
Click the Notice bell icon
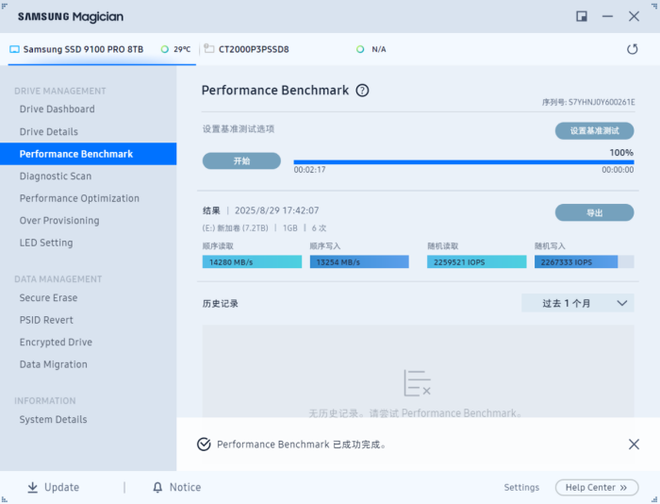157,487
